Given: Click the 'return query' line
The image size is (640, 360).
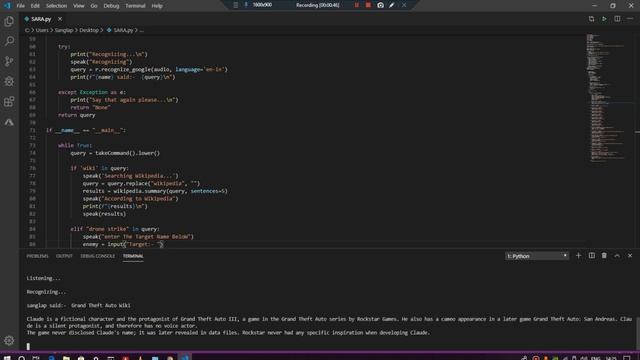Looking at the screenshot, I should pyautogui.click(x=76, y=115).
